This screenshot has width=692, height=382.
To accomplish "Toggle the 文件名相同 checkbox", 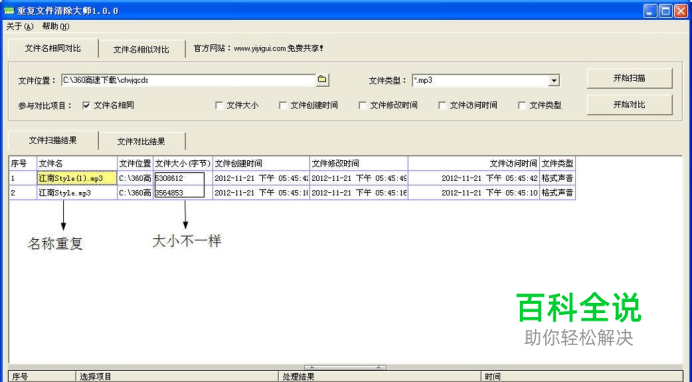I will [x=86, y=105].
